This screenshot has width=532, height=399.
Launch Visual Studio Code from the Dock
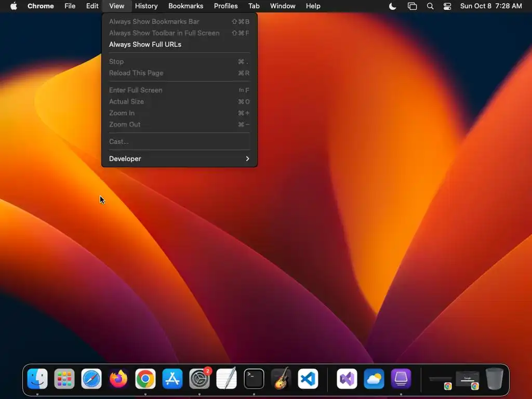click(x=308, y=379)
